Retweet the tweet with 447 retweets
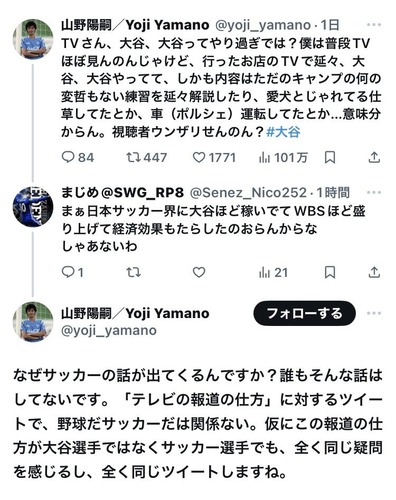The height and width of the screenshot is (500, 396). (x=146, y=157)
